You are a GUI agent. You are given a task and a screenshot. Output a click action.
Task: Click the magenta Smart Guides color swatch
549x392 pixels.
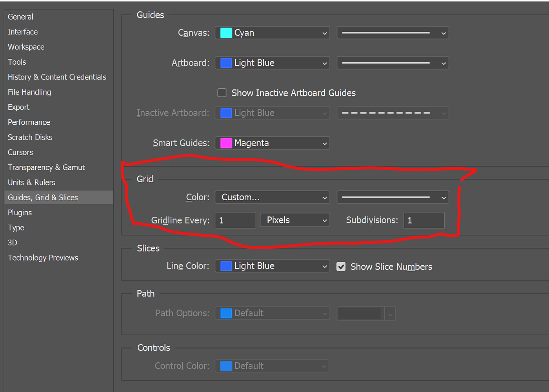226,143
